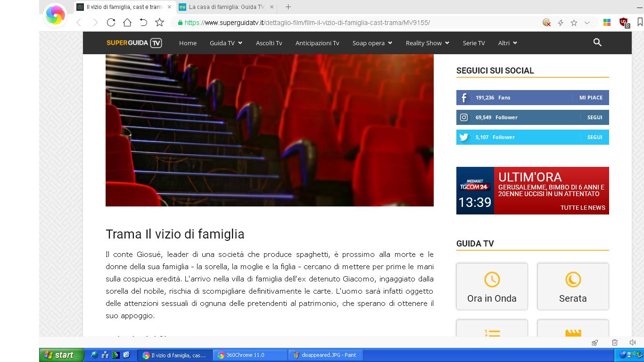Reload the page using the refresh icon

(x=111, y=23)
